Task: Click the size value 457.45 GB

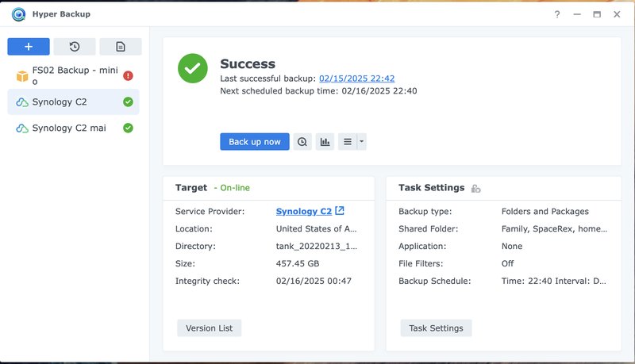Action: [298, 263]
